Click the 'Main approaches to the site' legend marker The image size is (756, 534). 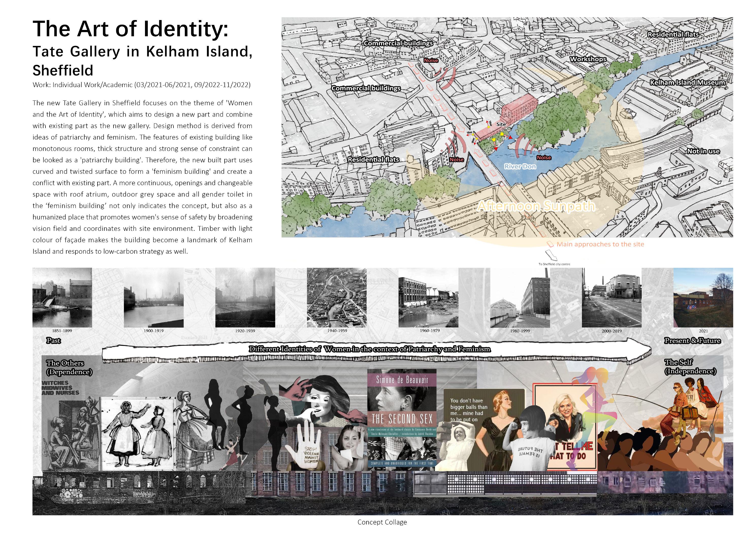coord(550,245)
